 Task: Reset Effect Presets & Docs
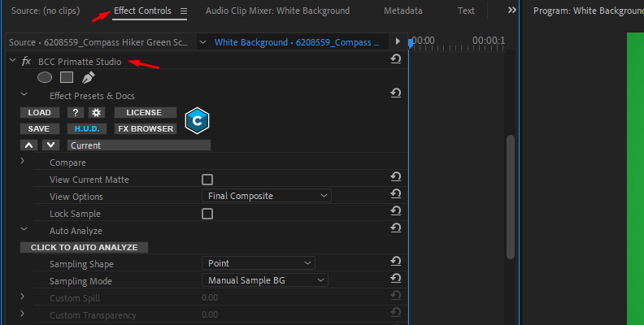pos(395,93)
